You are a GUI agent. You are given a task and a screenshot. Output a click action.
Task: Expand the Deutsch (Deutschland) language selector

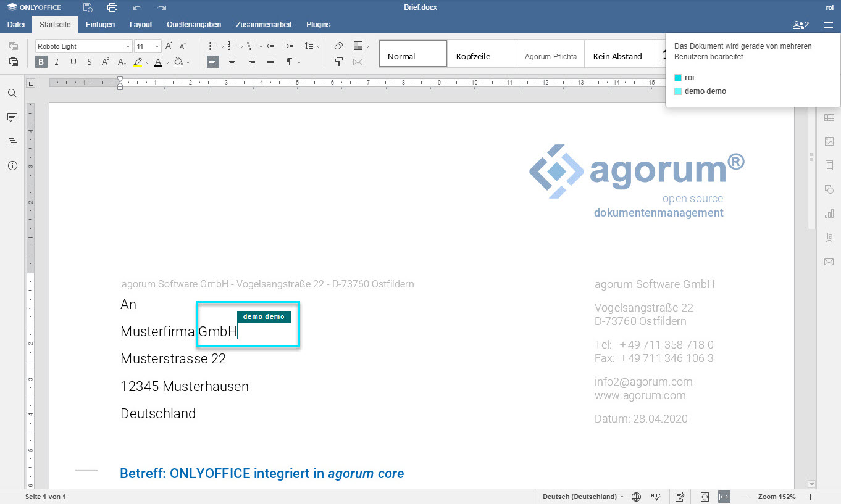coord(582,497)
